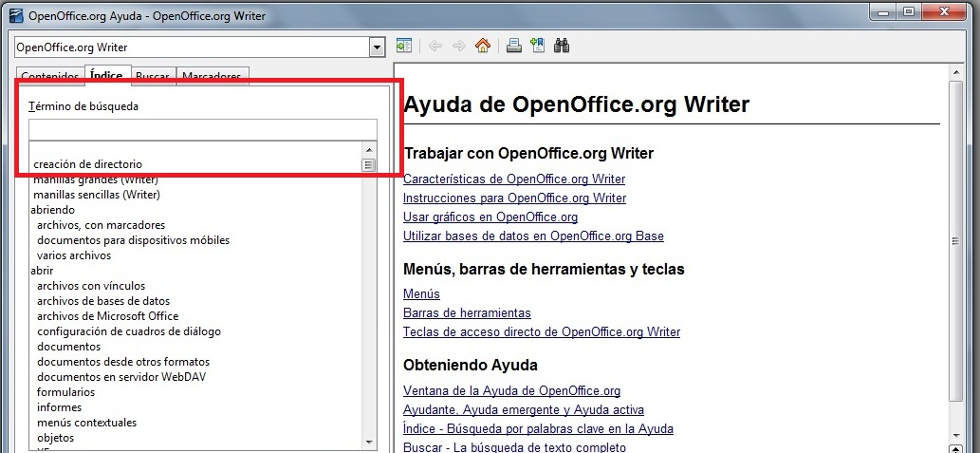Image resolution: width=980 pixels, height=453 pixels.
Task: Open the OpenOffice.org Writer module dropdown
Action: (x=377, y=47)
